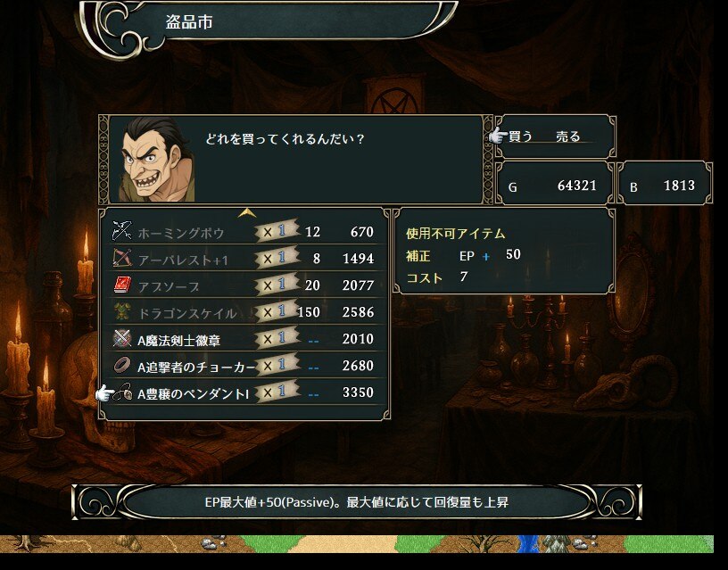Click the アーバレスト+1 crossbow icon

tap(121, 258)
